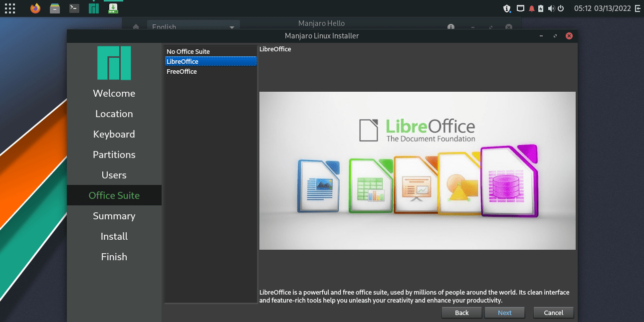This screenshot has height=322, width=644.
Task: Switch to the Manjaro Hello taskbar icon
Action: (94, 8)
